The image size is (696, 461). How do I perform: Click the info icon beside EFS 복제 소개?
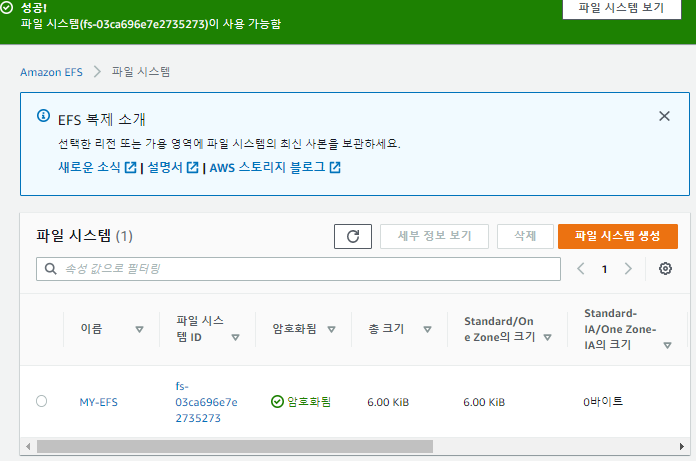click(x=43, y=116)
